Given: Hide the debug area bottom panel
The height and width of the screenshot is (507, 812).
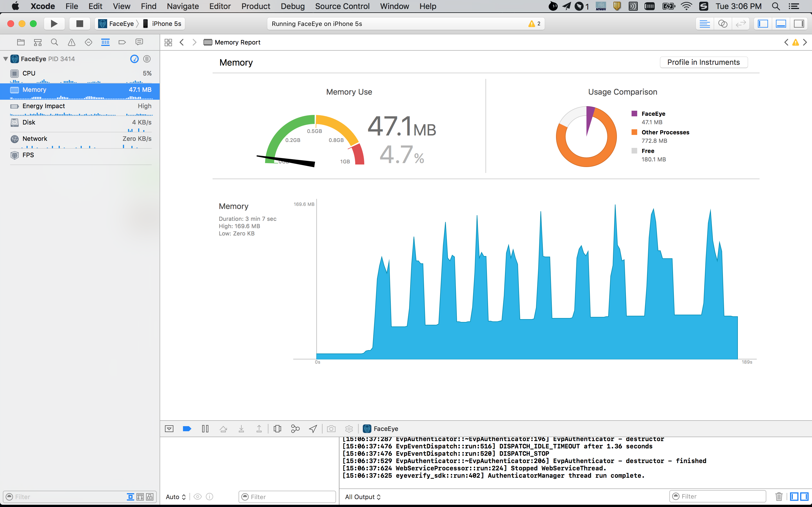Looking at the screenshot, I should (169, 428).
